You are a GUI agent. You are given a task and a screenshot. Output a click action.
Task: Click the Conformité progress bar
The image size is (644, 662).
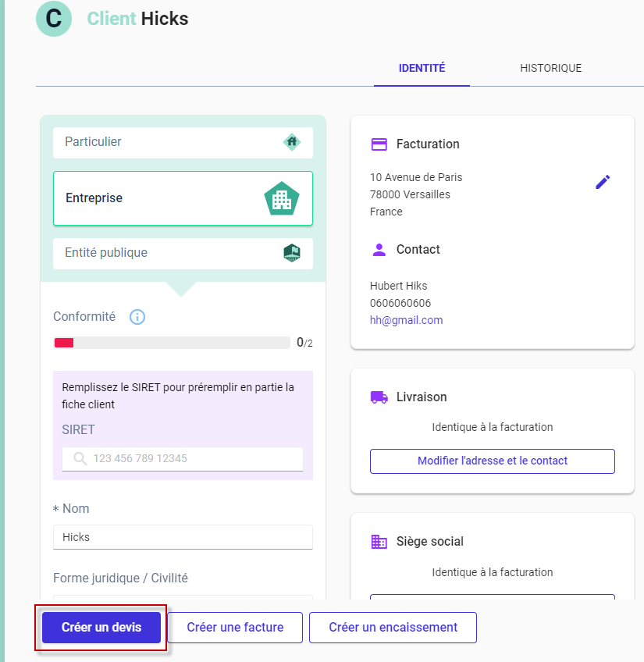coord(172,343)
